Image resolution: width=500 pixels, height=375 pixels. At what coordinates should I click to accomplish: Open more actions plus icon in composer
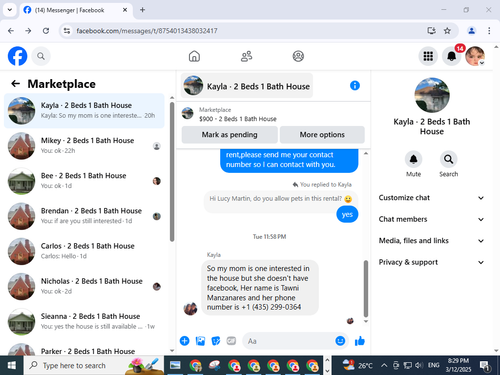click(x=184, y=341)
